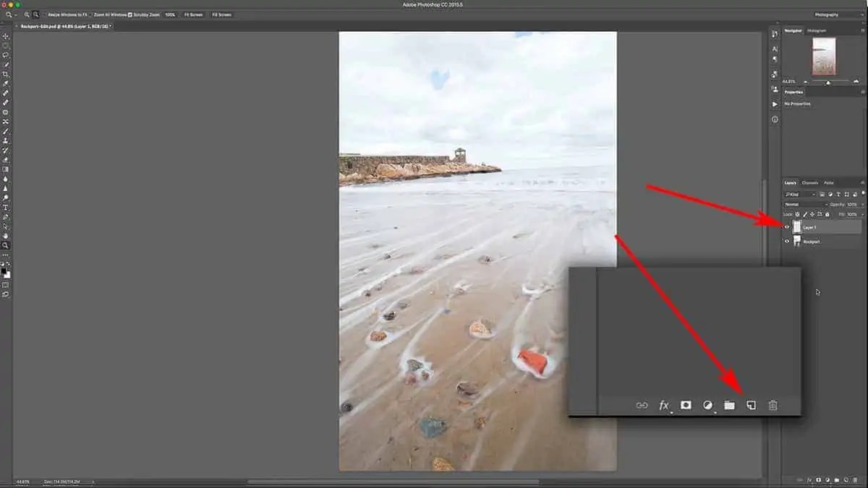Click the Delete Layer trash icon
The width and height of the screenshot is (868, 488).
point(772,406)
